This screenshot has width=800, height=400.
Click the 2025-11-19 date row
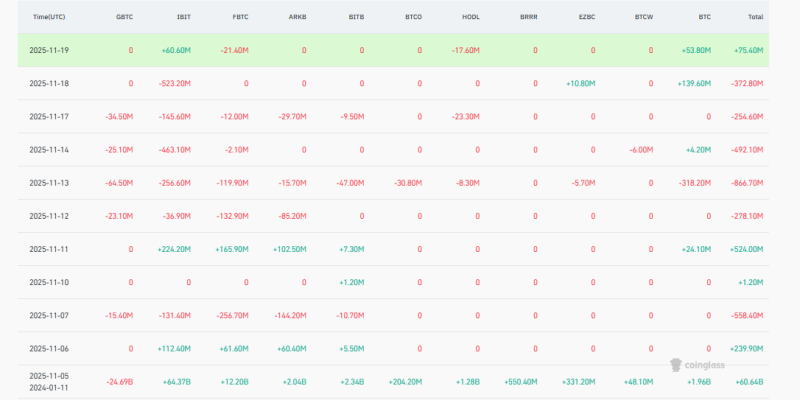pyautogui.click(x=50, y=50)
